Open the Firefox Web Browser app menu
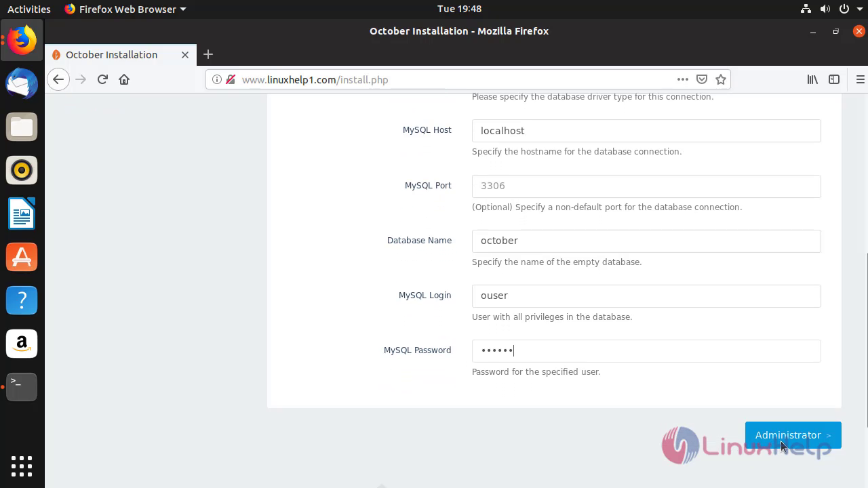The image size is (868, 488). pos(125,9)
